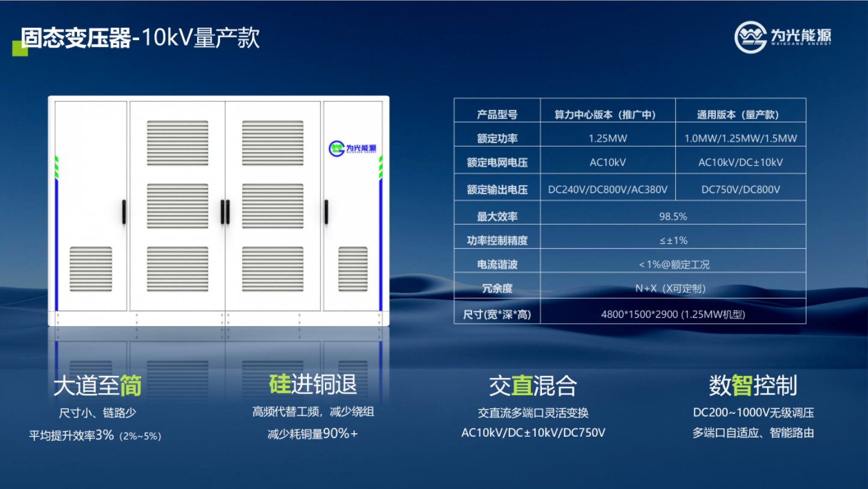Viewport: 868px width, 489px height.
Task: Click the 为光能源 logo in top-right corner
Action: pyautogui.click(x=783, y=37)
